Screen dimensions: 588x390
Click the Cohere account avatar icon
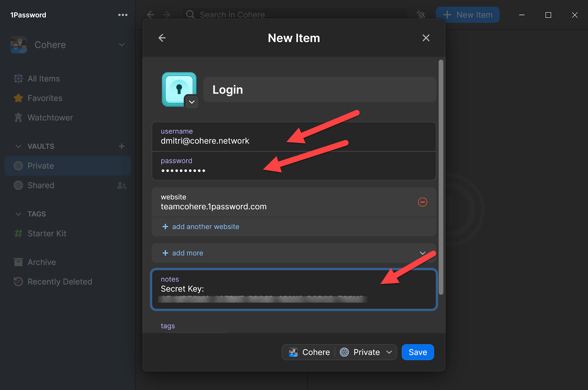pyautogui.click(x=18, y=45)
